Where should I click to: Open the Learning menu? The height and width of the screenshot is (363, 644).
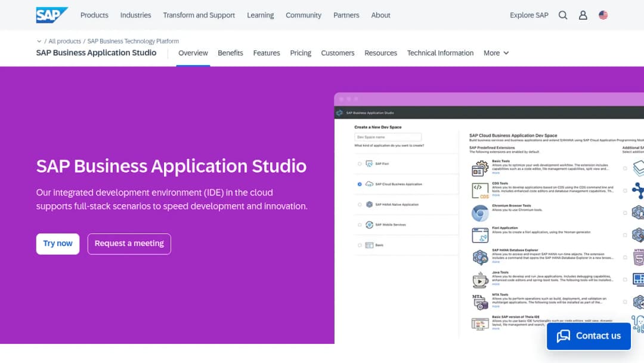coord(261,15)
